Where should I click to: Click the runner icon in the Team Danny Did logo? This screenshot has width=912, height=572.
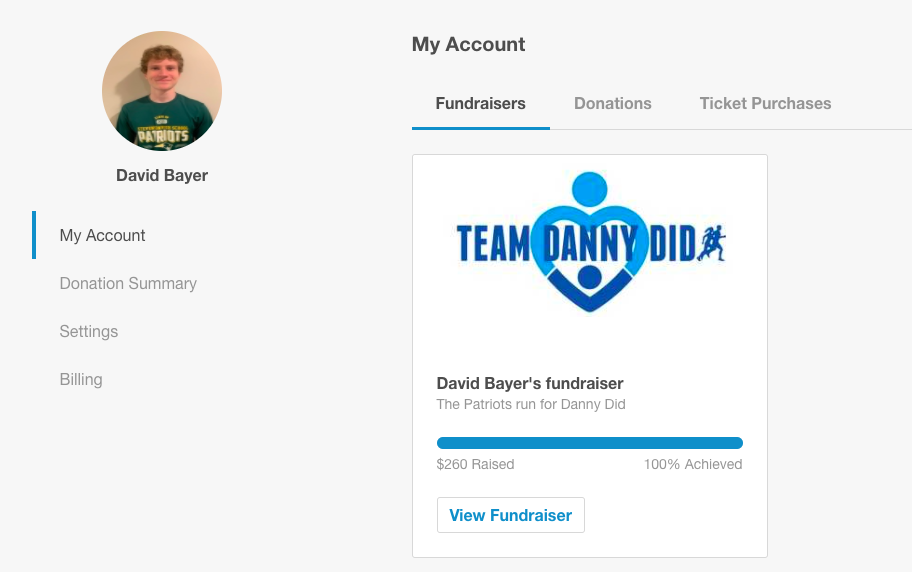[712, 243]
